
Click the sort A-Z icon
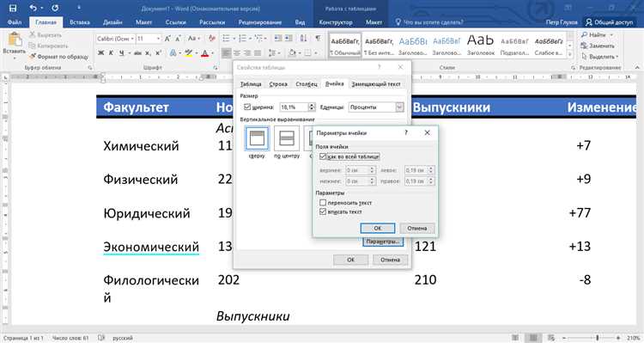(303, 38)
